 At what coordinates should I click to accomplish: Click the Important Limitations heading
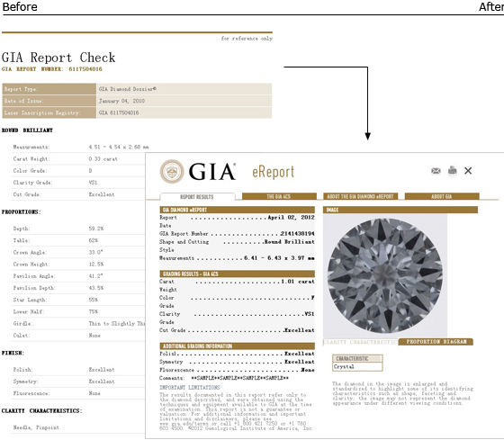point(190,388)
